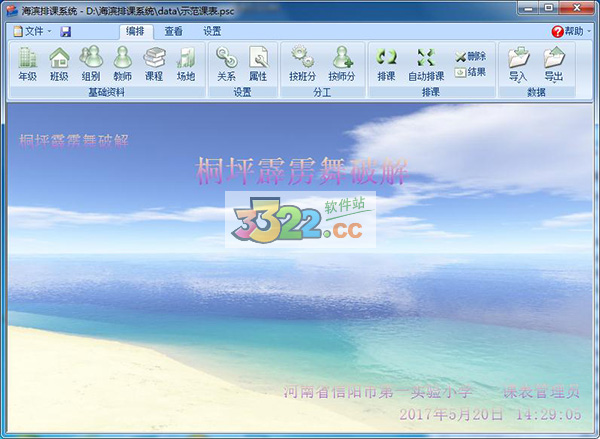Minimize the 海滨排课系统 window
Image resolution: width=600 pixels, height=439 pixels.
pos(528,8)
